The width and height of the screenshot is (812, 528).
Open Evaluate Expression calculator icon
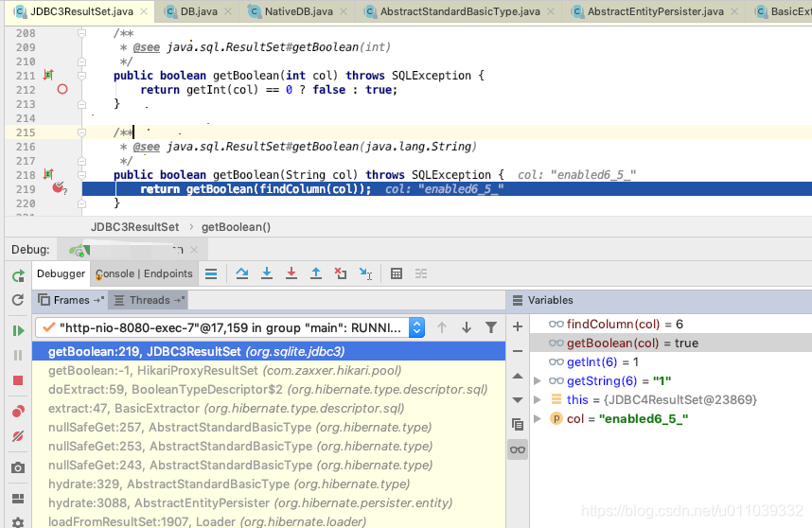[x=397, y=273]
